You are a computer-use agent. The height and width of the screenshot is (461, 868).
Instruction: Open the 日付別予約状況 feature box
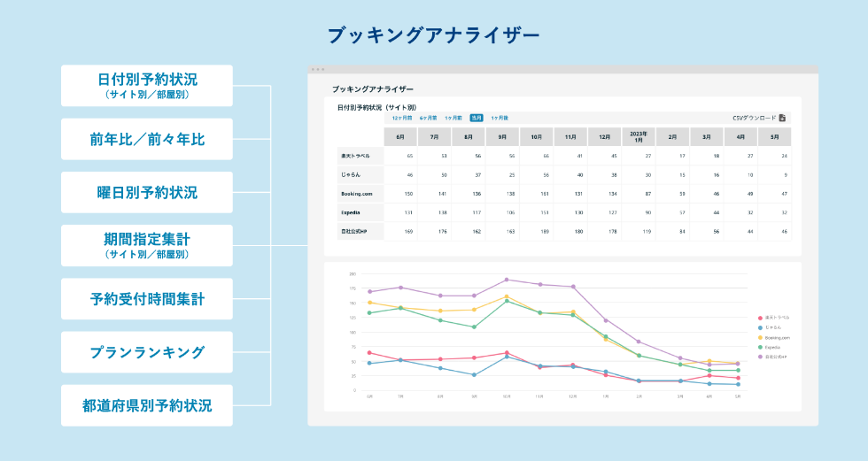(147, 85)
